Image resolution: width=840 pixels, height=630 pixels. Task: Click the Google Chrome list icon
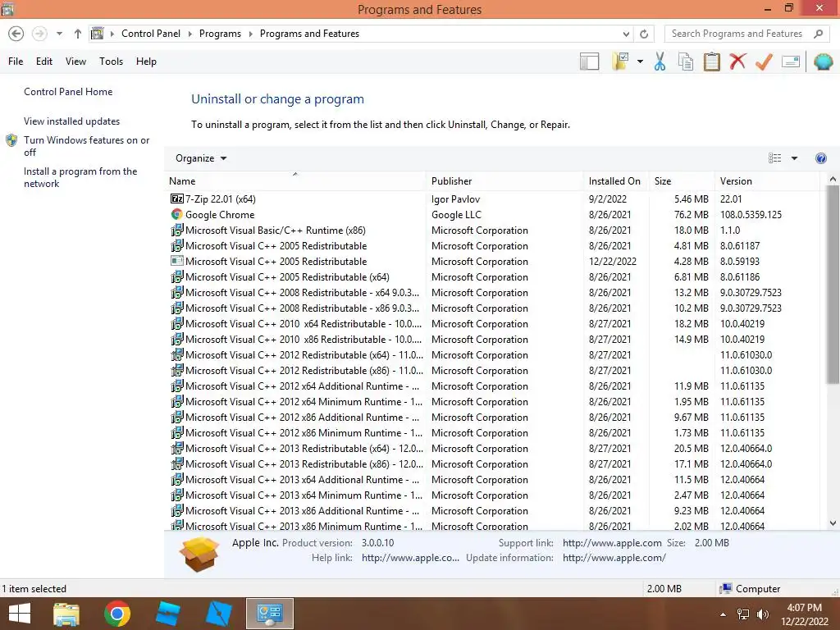click(177, 214)
